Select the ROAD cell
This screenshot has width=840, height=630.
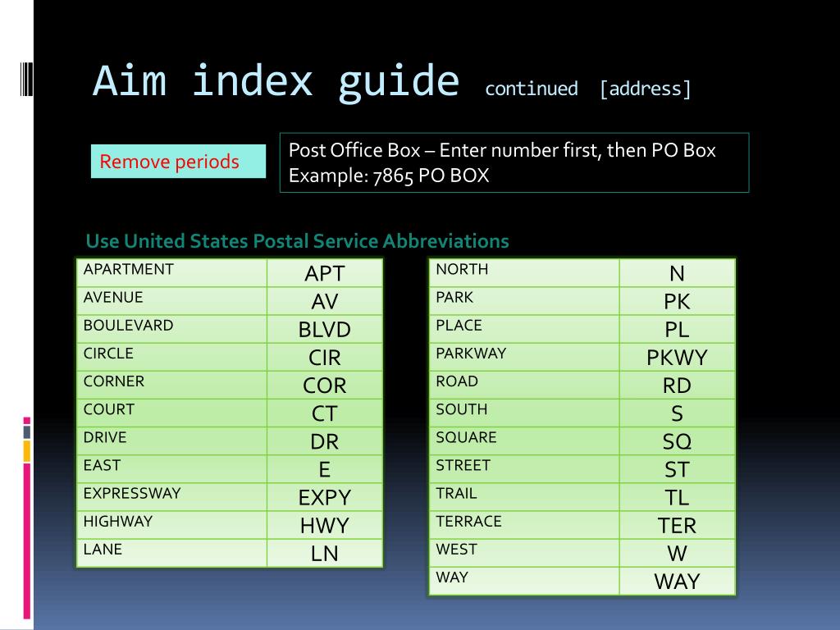click(x=524, y=386)
